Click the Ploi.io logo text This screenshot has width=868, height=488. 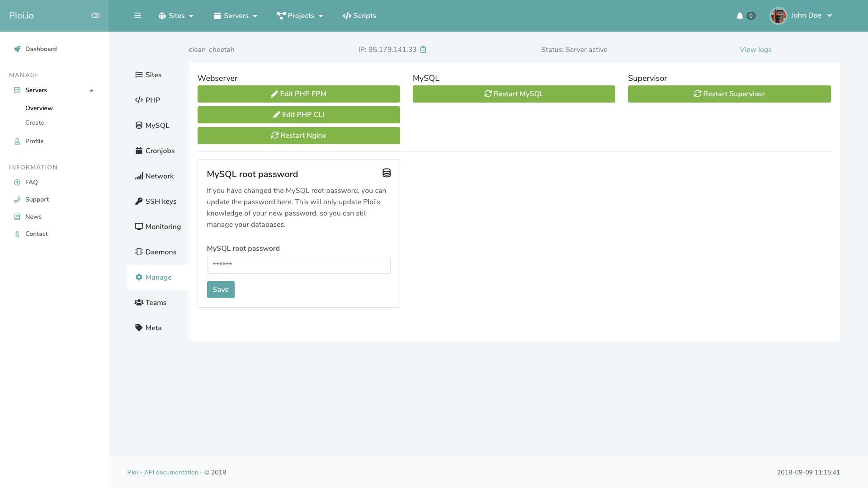[21, 16]
